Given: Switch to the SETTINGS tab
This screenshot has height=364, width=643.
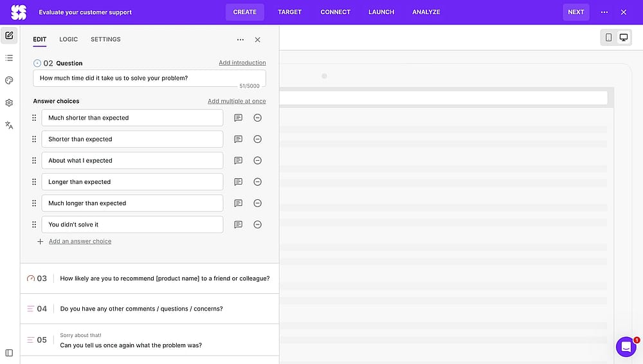Looking at the screenshot, I should (106, 39).
